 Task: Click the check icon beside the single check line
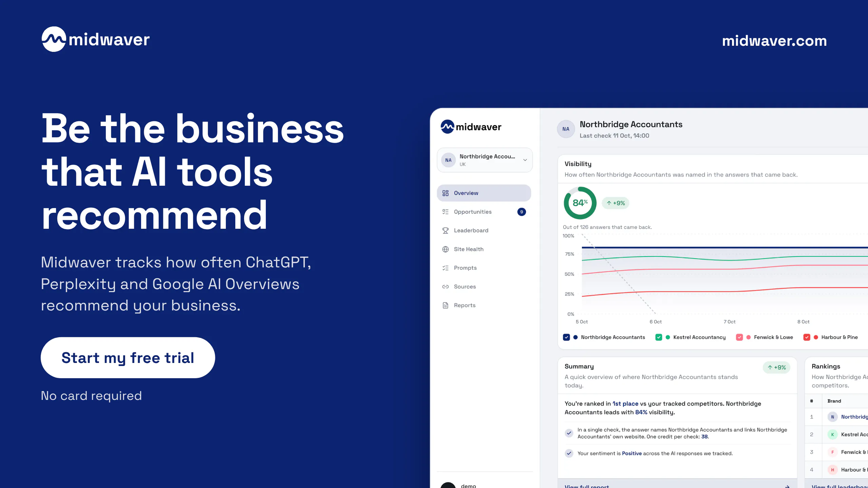click(x=569, y=433)
